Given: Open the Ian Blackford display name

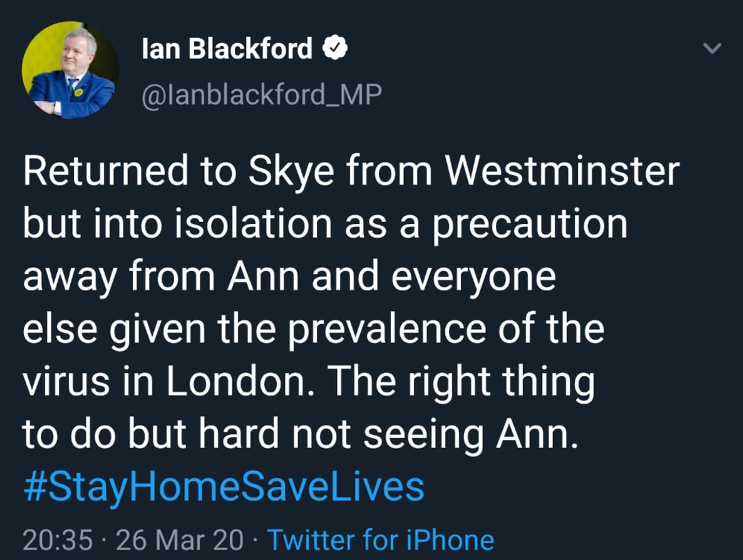Looking at the screenshot, I should (227, 48).
